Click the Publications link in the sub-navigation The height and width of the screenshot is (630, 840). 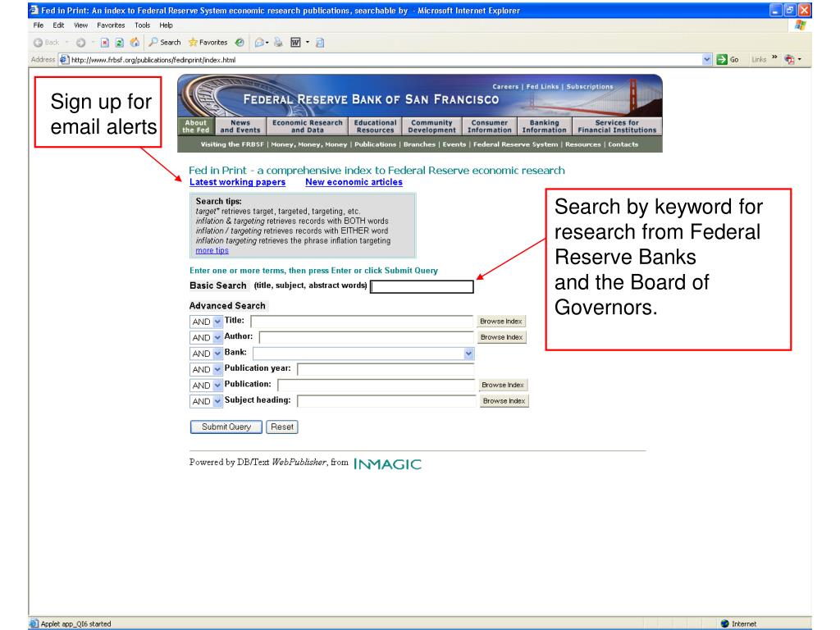[376, 144]
